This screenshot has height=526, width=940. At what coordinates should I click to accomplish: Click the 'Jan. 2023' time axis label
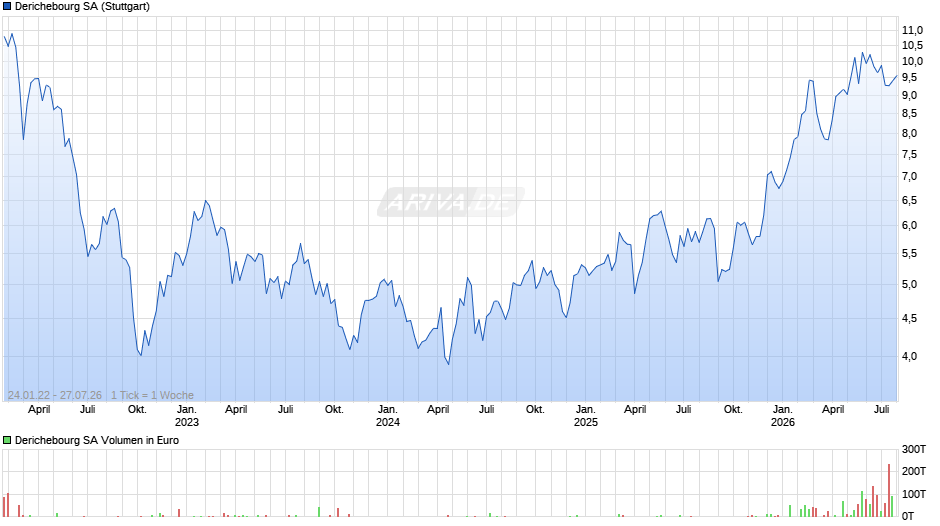(186, 416)
